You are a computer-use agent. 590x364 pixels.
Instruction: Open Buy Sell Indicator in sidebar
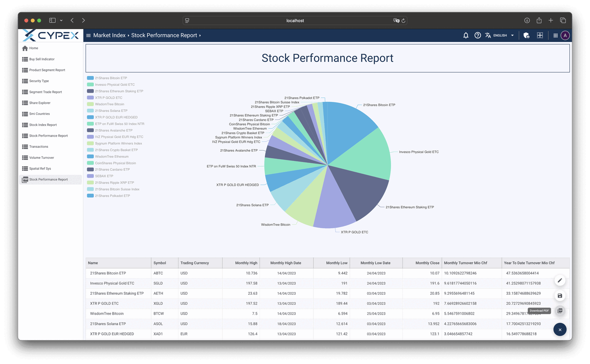click(x=42, y=59)
